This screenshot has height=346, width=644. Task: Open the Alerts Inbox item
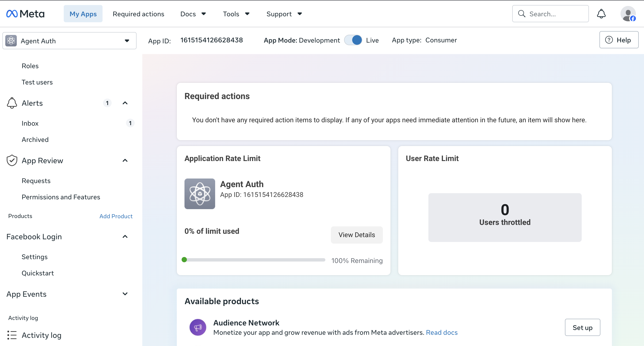tap(30, 123)
